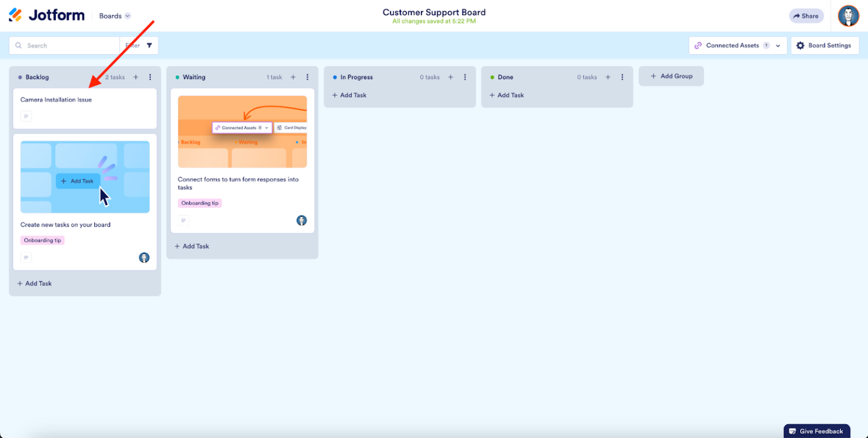
Task: Open the Board Settings gear icon
Action: pyautogui.click(x=800, y=45)
